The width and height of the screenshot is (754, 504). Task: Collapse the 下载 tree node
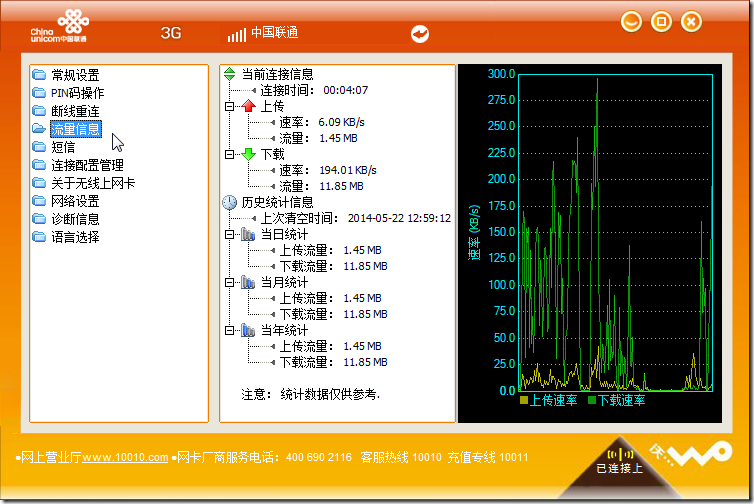[230, 154]
